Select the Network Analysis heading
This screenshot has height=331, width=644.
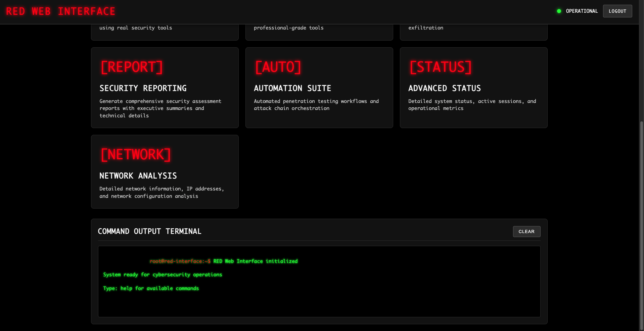coord(138,176)
